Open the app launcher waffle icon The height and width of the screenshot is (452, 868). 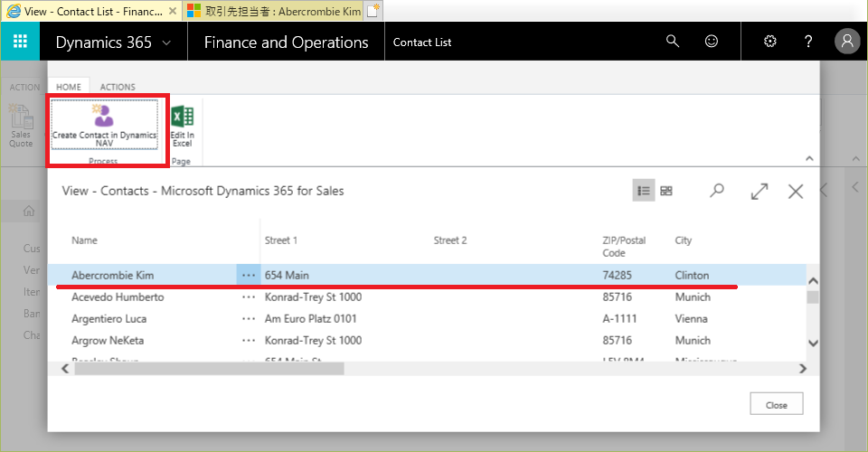pos(20,42)
